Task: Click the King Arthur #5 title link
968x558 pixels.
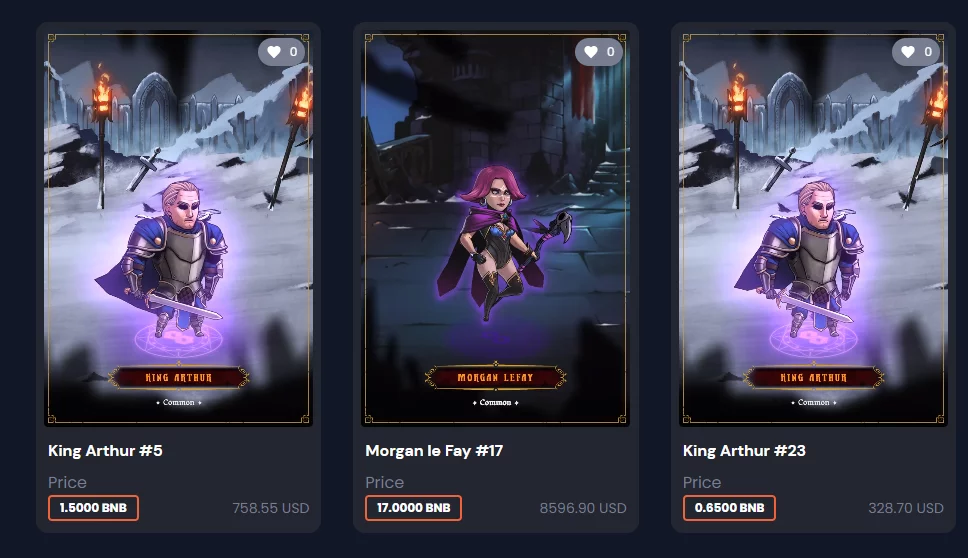Action: [106, 451]
